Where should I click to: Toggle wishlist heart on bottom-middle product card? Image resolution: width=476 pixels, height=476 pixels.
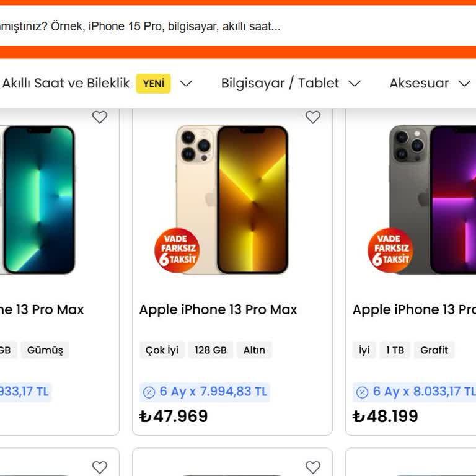pyautogui.click(x=313, y=467)
